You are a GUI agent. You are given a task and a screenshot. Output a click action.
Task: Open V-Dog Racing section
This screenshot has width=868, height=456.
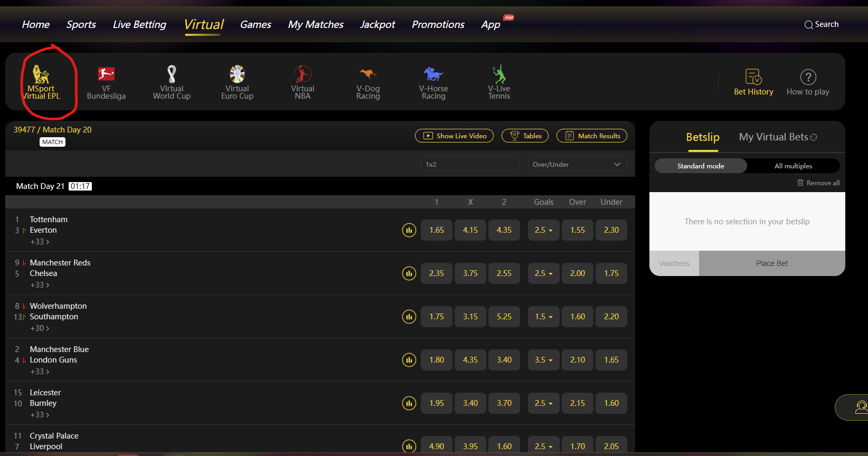tap(368, 75)
